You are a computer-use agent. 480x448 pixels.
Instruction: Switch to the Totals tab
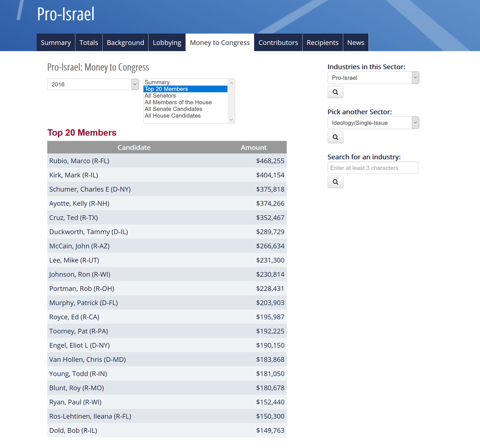[x=89, y=43]
